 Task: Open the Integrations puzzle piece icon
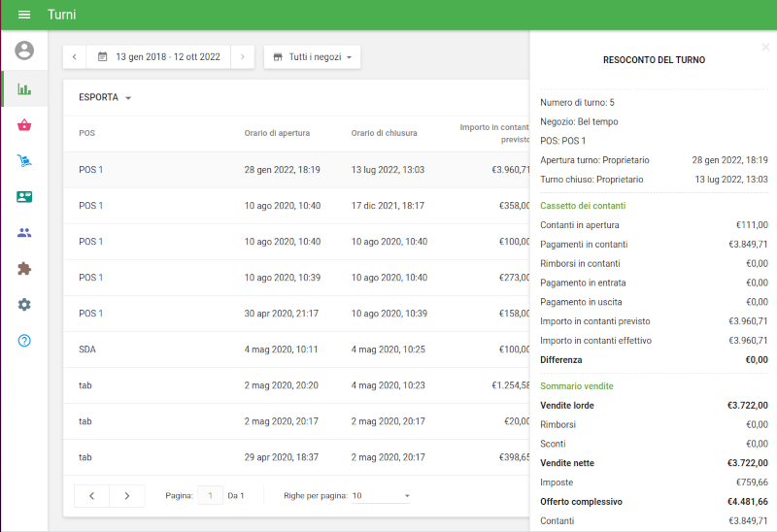24,269
